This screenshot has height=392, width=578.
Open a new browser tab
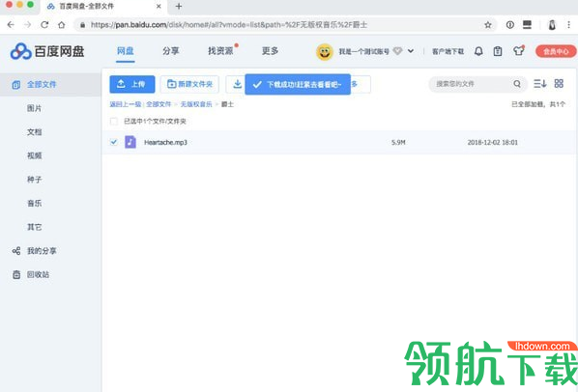click(x=179, y=6)
